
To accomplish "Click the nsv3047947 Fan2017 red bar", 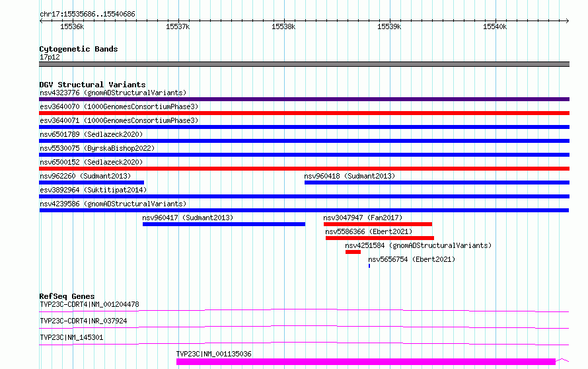I will click(x=378, y=224).
